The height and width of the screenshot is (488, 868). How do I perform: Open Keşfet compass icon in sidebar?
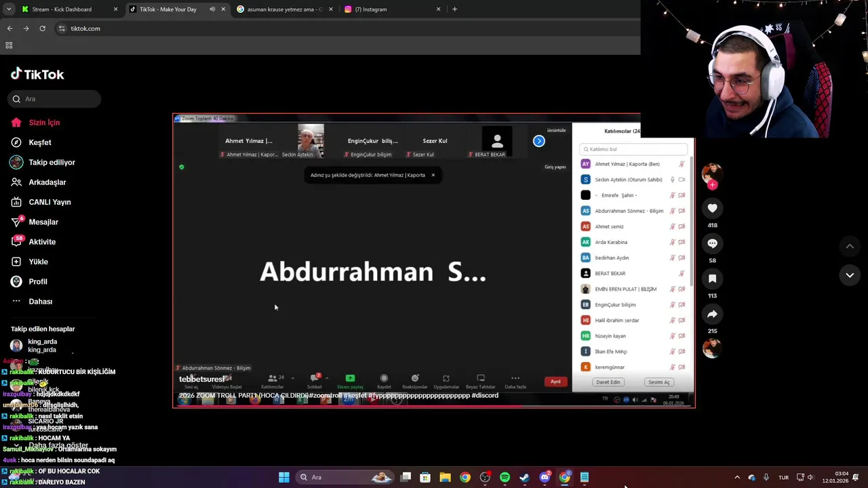(x=16, y=142)
